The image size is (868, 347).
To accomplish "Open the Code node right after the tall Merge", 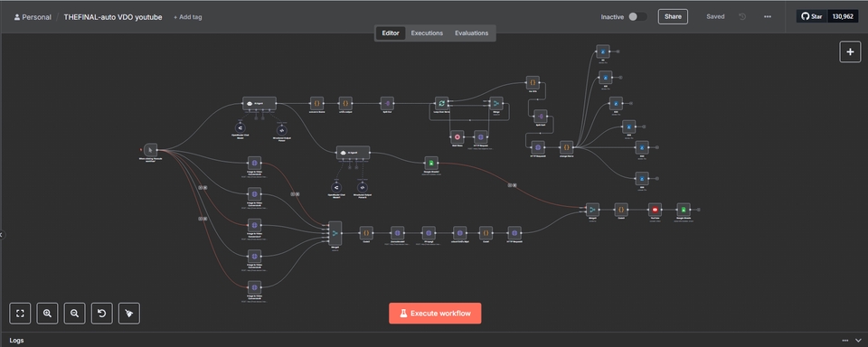I will tap(366, 233).
